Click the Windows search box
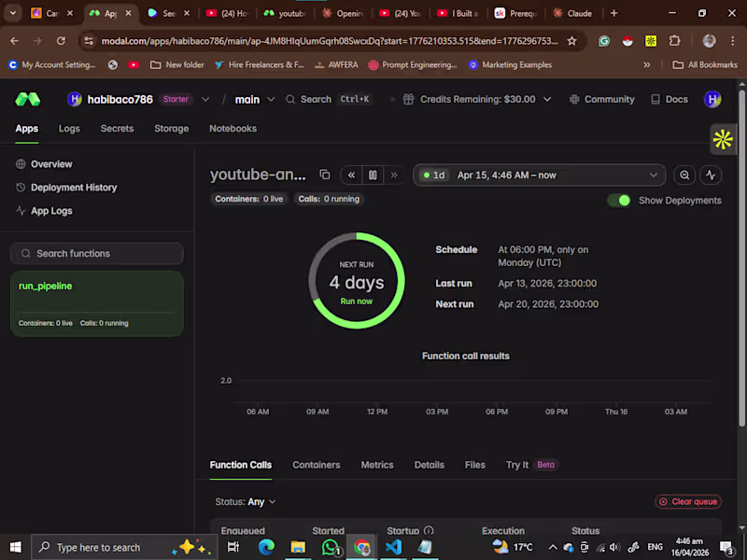Viewport: 747px width, 560px height. point(124,547)
